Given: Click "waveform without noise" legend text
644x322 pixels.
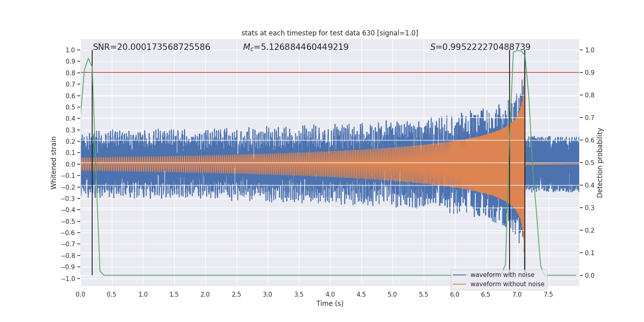Looking at the screenshot, I should coord(507,284).
